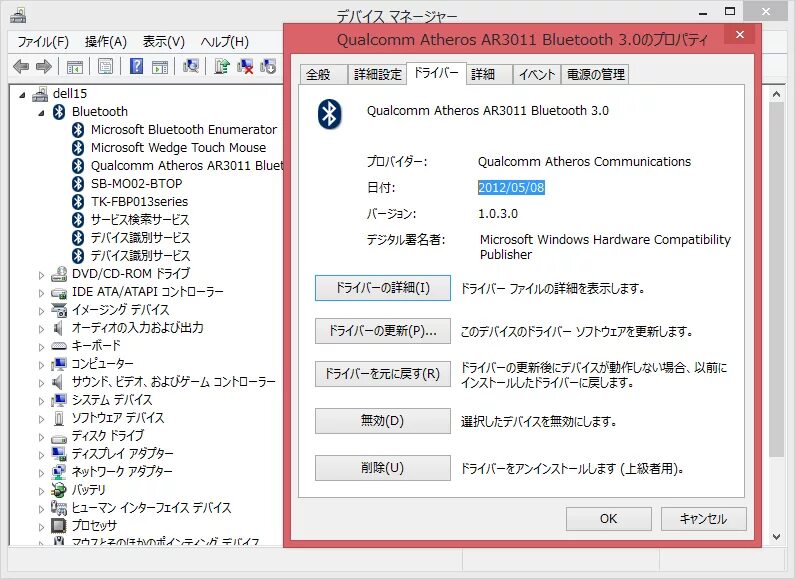Click the DVD/CD-ROM drive category icon

(x=59, y=274)
